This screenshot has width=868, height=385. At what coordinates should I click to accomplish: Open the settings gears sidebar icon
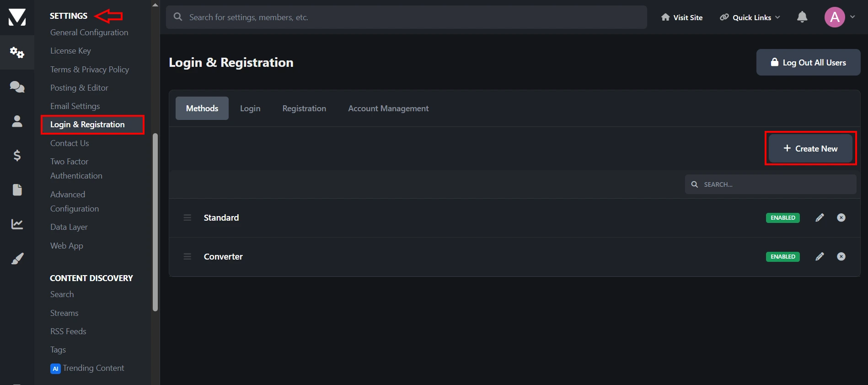[x=17, y=52]
